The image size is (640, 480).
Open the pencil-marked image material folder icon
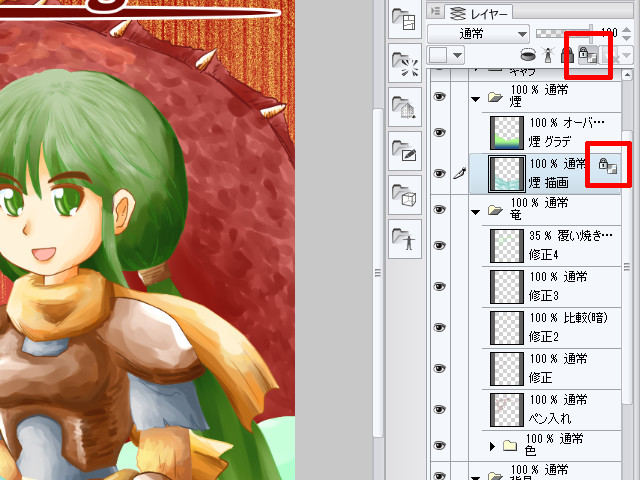click(x=404, y=151)
